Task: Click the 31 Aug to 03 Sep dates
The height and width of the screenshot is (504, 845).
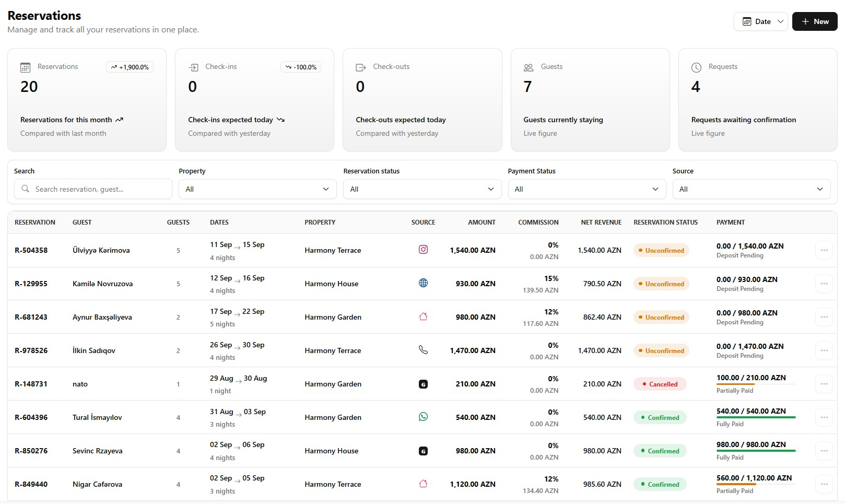Action: pyautogui.click(x=238, y=412)
